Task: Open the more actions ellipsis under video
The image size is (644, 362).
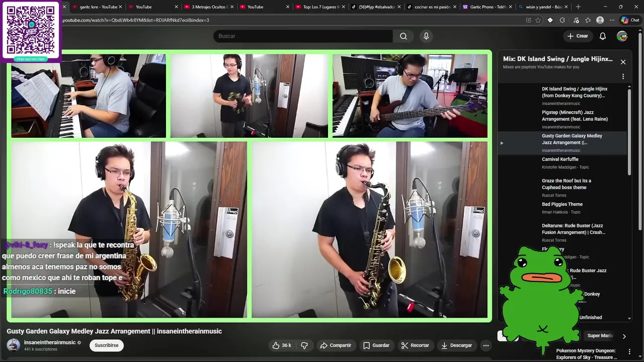Action: pos(486,345)
